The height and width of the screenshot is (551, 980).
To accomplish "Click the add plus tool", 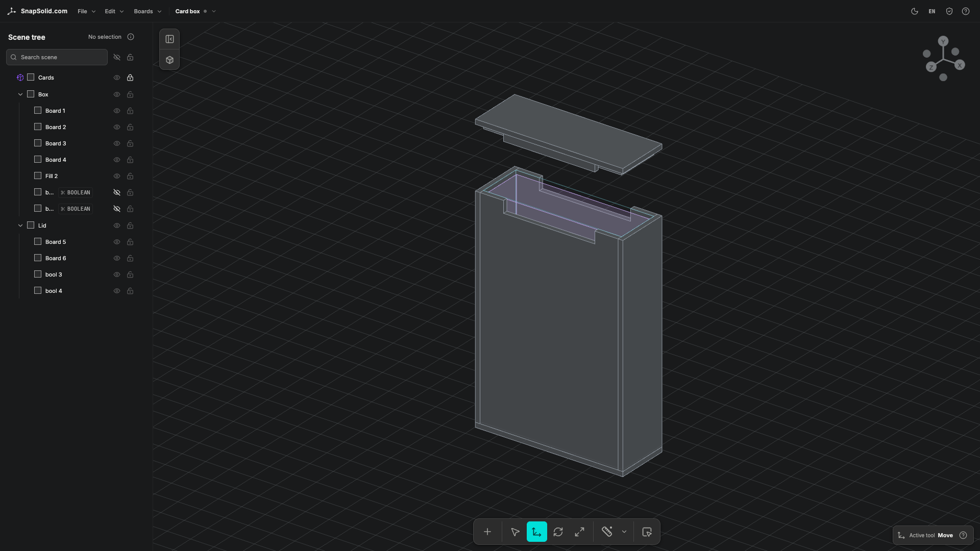I will point(487,532).
